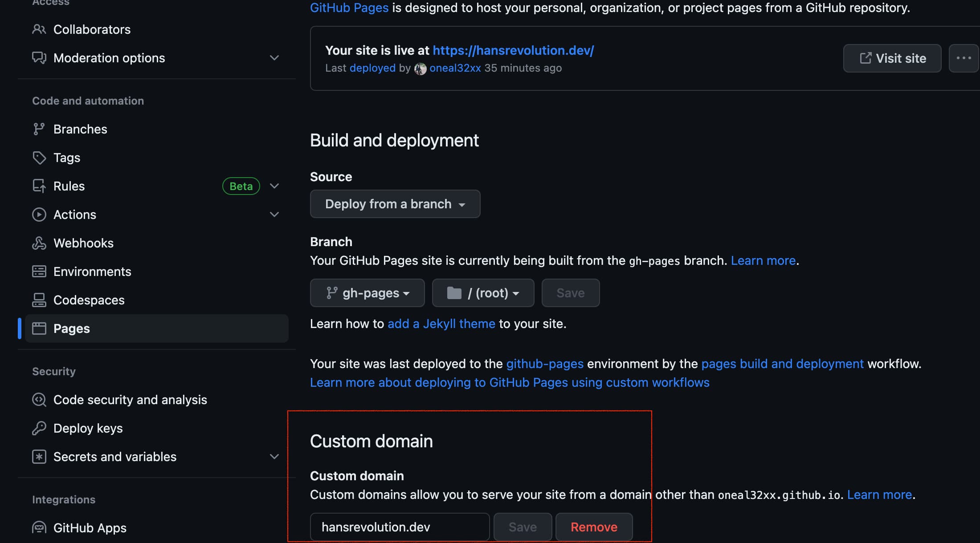The image size is (980, 543).
Task: Open the / (root) folder dropdown
Action: tap(483, 293)
